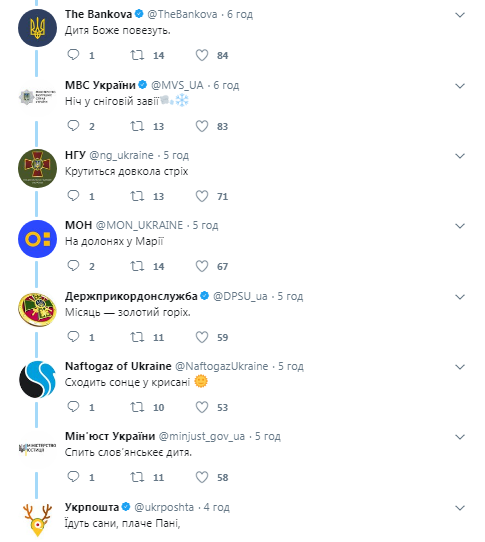The image size is (485, 542).
Task: Retweet the Держприкордонслужба tweet
Action: pyautogui.click(x=137, y=337)
